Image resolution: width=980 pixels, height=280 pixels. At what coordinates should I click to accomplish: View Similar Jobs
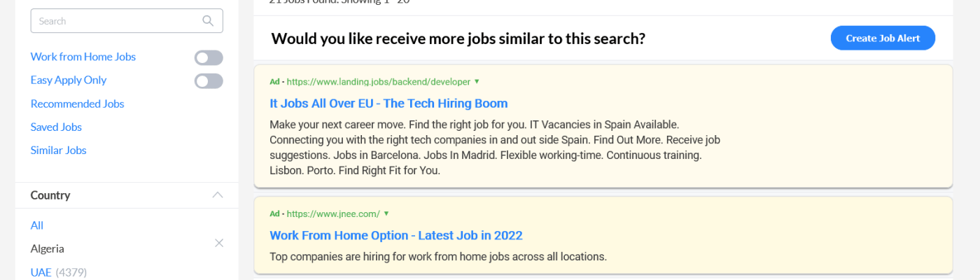[x=58, y=150]
